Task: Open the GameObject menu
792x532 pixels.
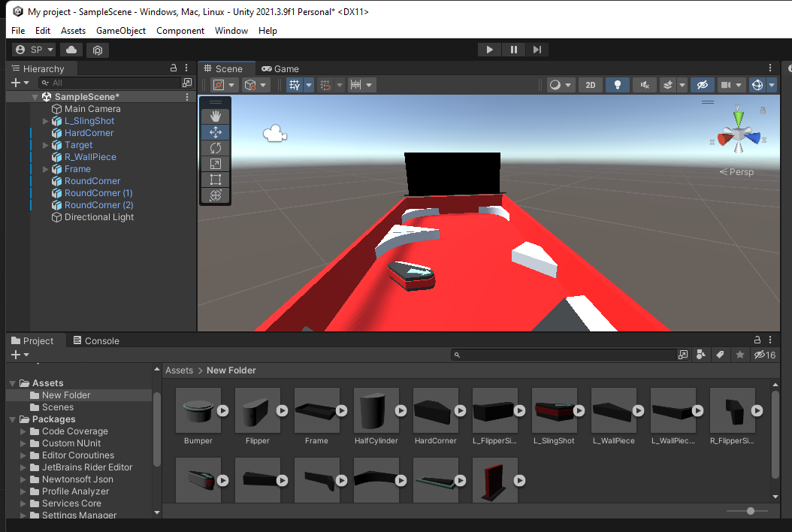Action: pos(119,31)
